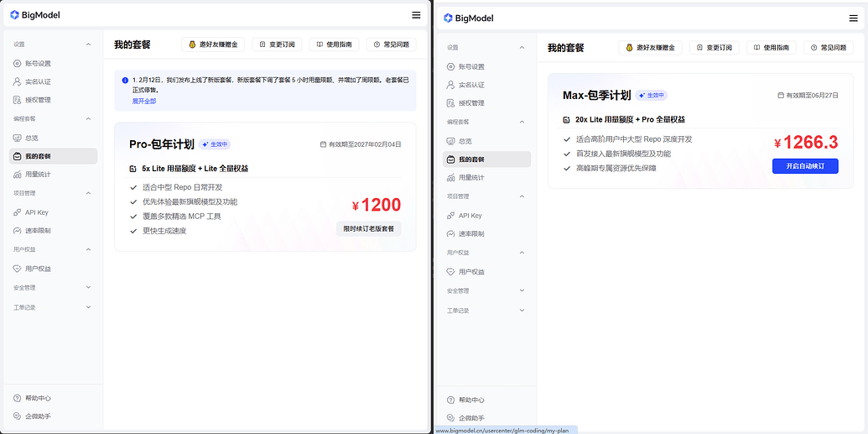Image resolution: width=868 pixels, height=434 pixels.
Task: Click 展开全部 link in notice banner
Action: 144,102
